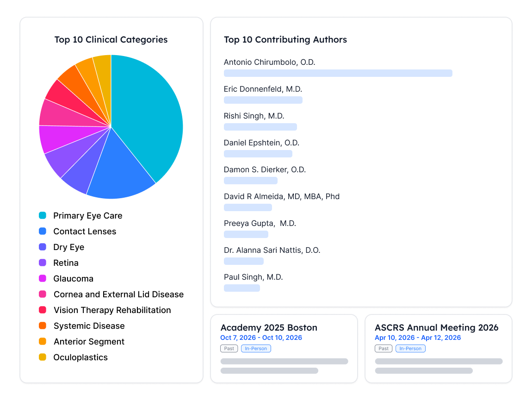Click Eric Donnenfeld, M.D. author name

point(263,89)
